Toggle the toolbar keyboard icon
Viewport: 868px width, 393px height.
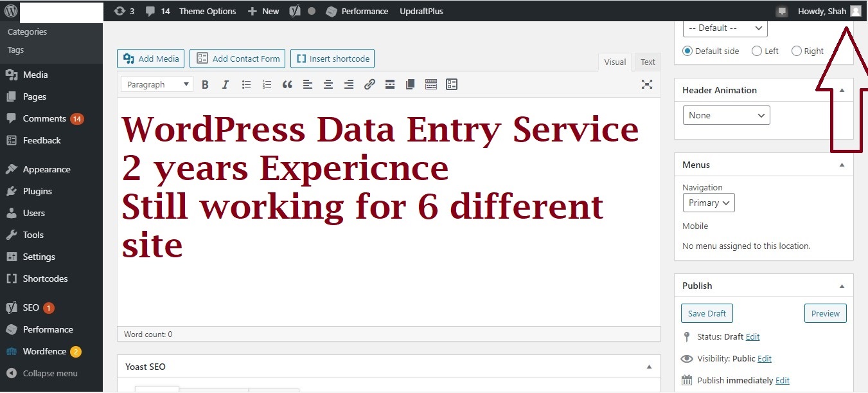click(431, 84)
